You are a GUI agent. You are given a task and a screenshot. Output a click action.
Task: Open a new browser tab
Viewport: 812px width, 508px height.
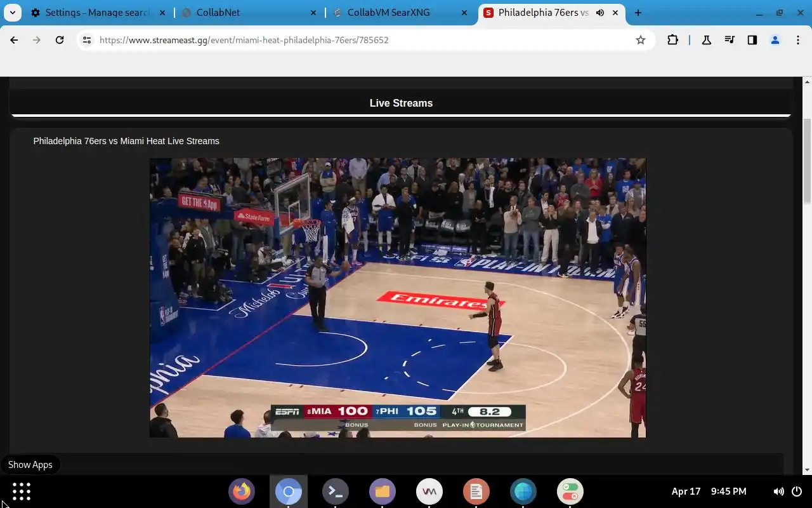(638, 13)
